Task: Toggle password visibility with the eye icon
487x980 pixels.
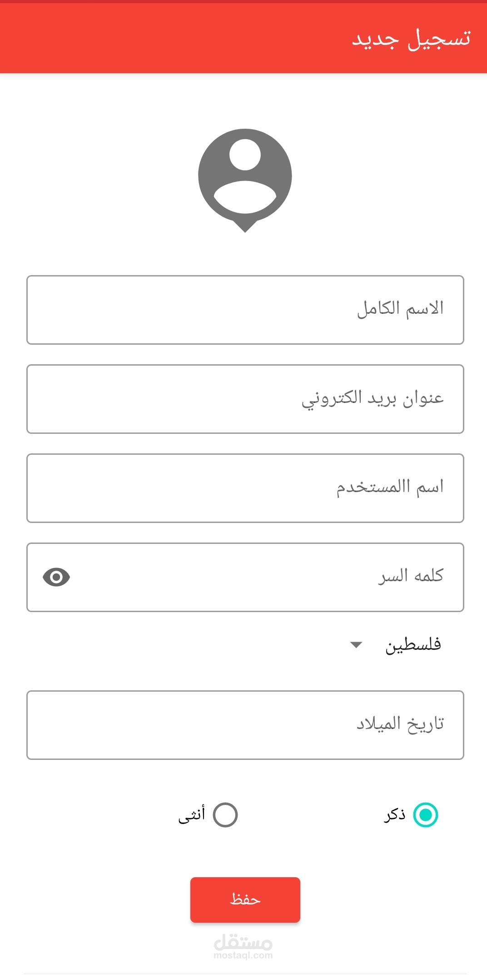Action: pyautogui.click(x=56, y=577)
